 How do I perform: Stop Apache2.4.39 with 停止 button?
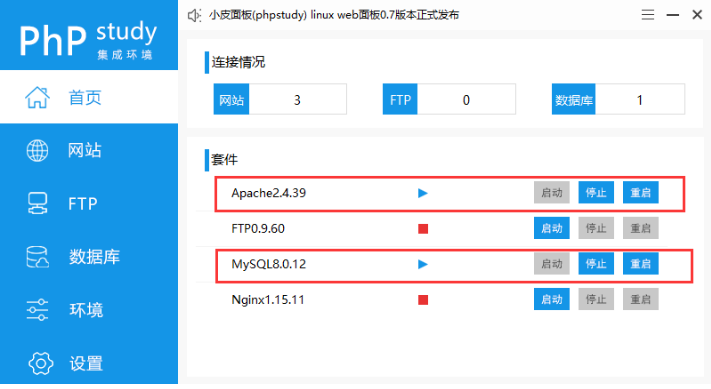pyautogui.click(x=596, y=193)
